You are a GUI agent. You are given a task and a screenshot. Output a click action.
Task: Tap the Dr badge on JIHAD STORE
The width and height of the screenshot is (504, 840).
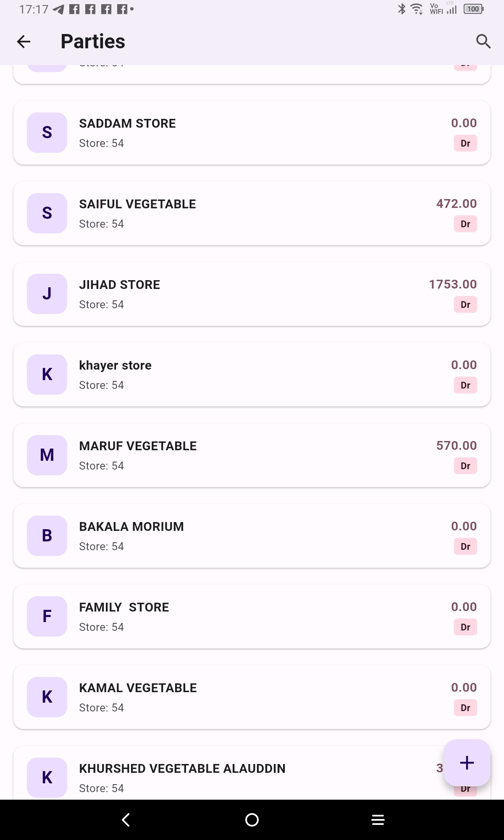point(465,305)
